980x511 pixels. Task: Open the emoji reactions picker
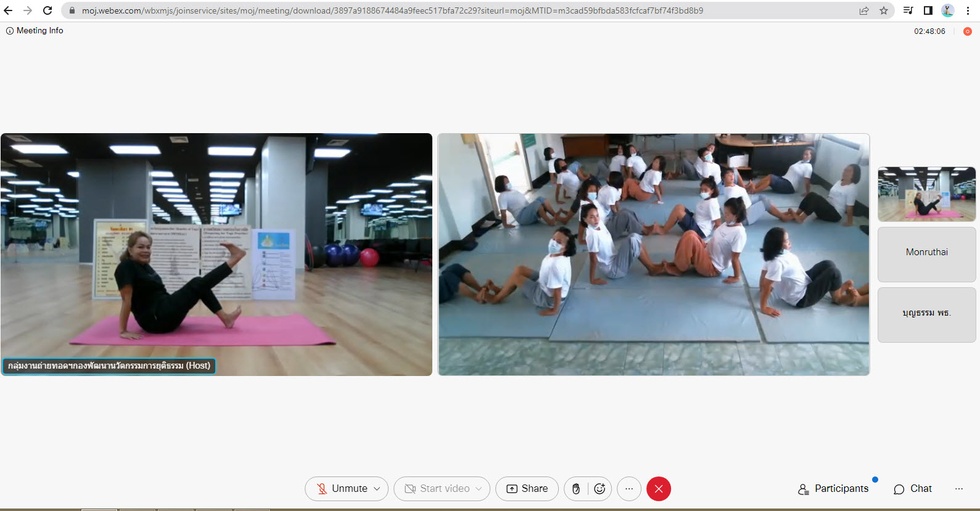click(599, 489)
